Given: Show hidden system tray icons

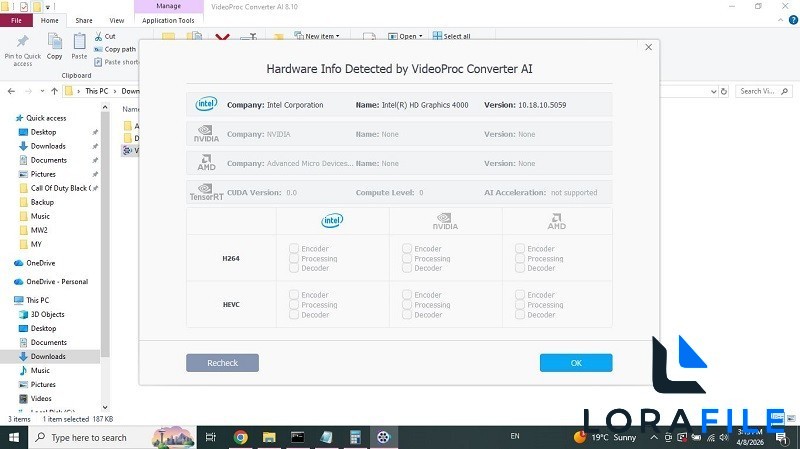Looking at the screenshot, I should [x=654, y=437].
